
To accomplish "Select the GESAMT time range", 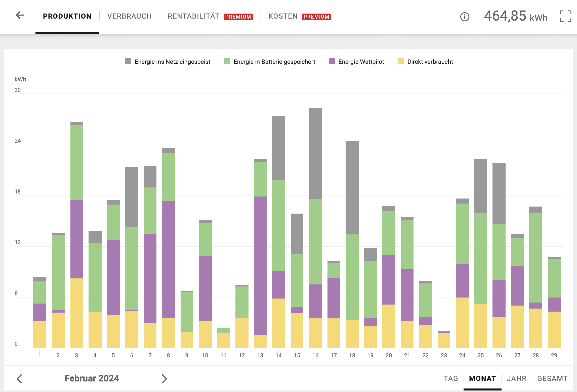I will 552,378.
